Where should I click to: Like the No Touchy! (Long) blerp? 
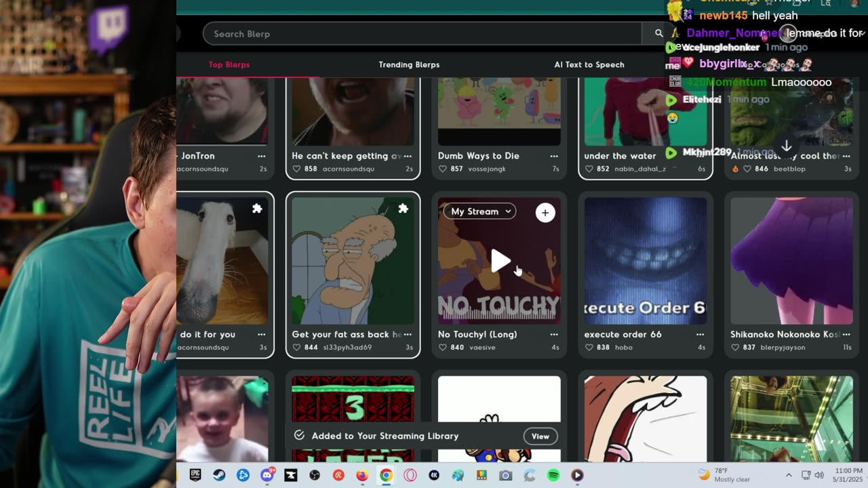(x=443, y=347)
